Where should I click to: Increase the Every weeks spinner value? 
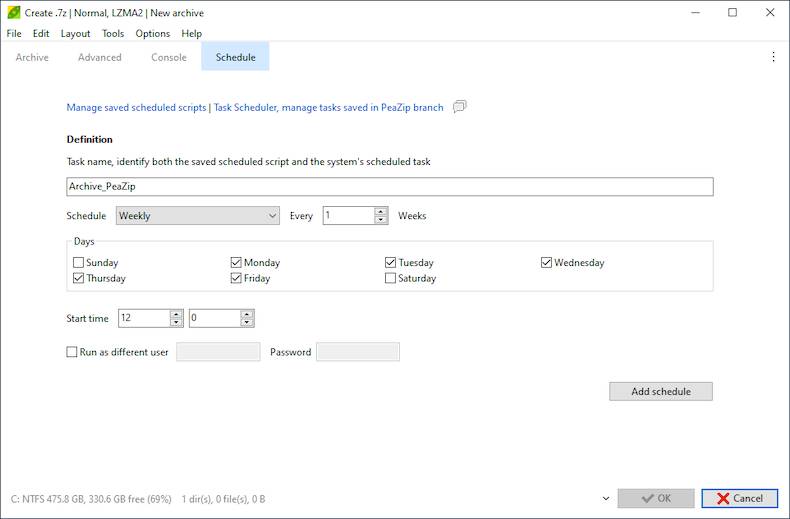pos(381,211)
